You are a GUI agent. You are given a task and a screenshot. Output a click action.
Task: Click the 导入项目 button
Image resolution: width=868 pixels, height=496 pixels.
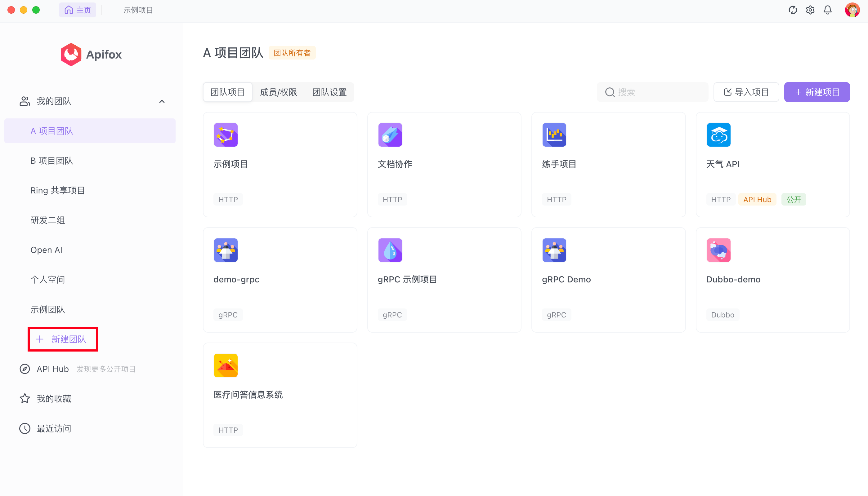(746, 92)
